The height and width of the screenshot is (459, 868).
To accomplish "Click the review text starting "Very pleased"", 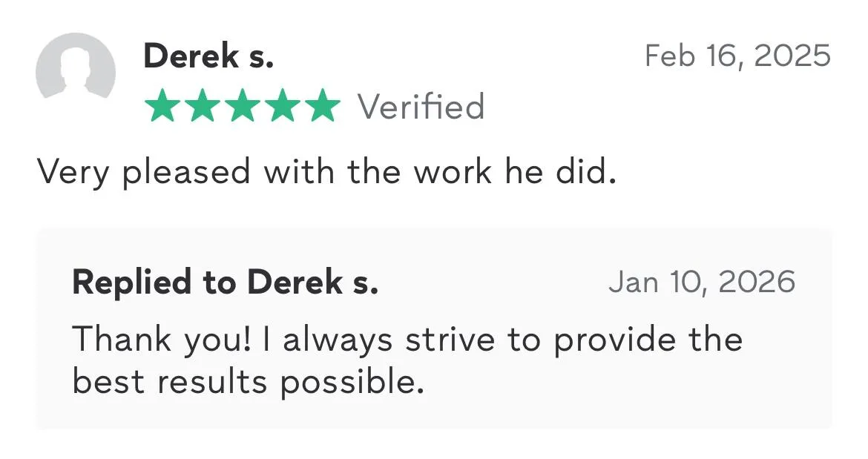I will click(326, 172).
